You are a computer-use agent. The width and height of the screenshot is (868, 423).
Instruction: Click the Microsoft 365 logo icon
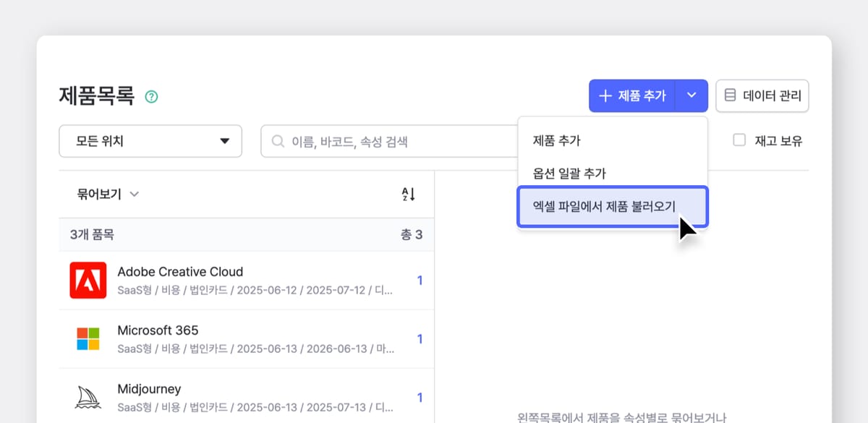click(x=88, y=338)
